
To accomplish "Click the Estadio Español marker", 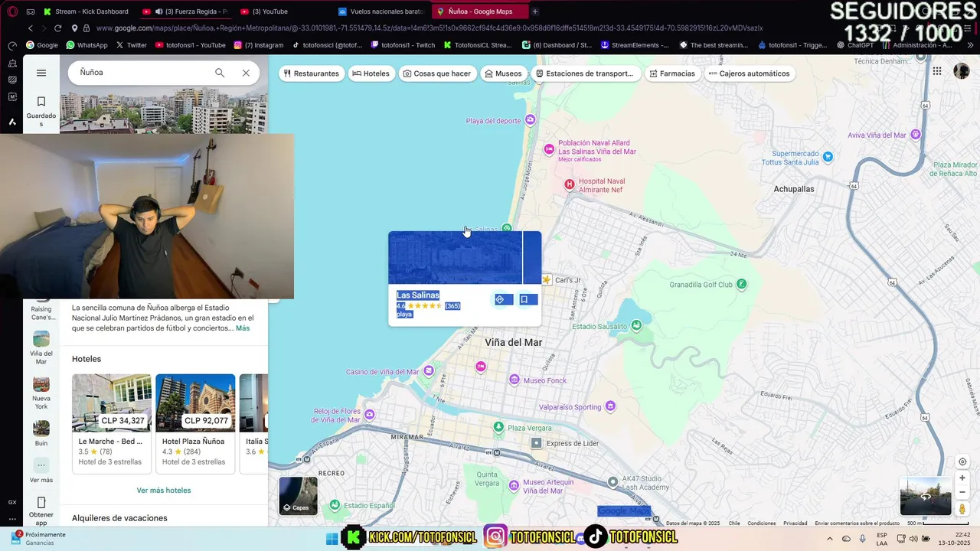I will 335,505.
